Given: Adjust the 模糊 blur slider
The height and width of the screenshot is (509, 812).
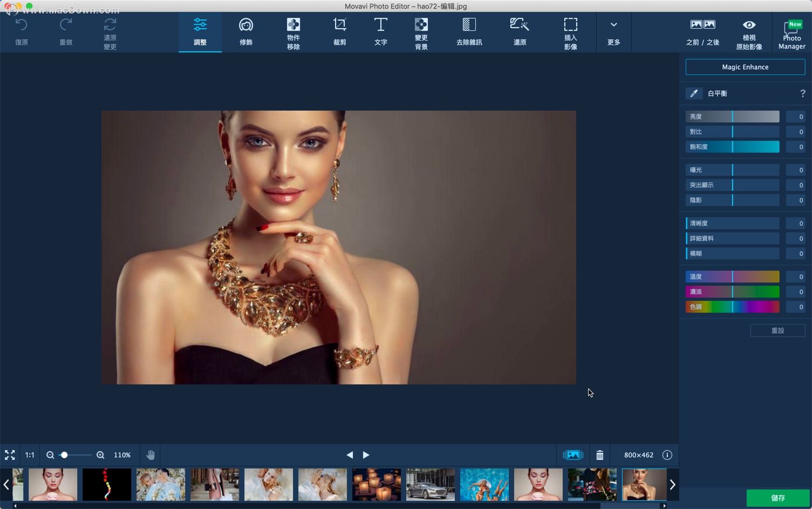Looking at the screenshot, I should point(732,253).
